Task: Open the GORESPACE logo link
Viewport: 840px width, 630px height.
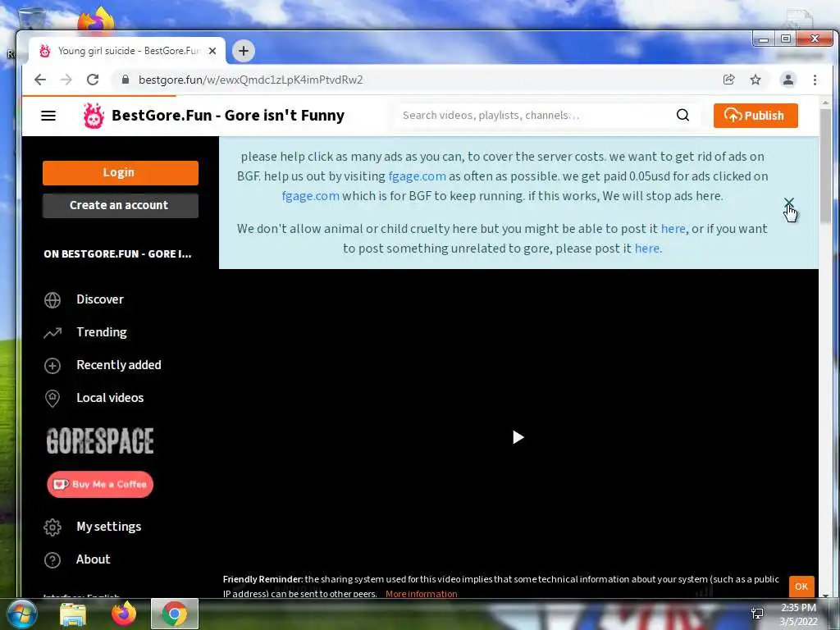Action: click(x=100, y=441)
